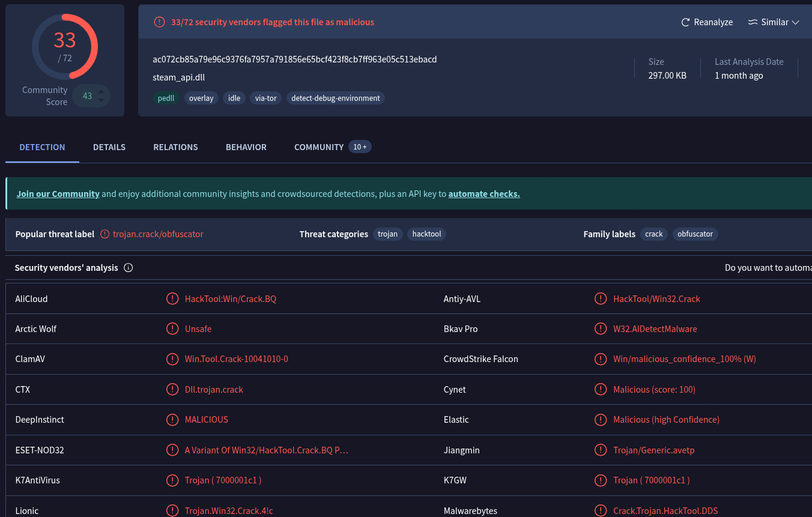Follow the automate checks link
Viewport: 812px width, 517px height.
pyautogui.click(x=484, y=194)
